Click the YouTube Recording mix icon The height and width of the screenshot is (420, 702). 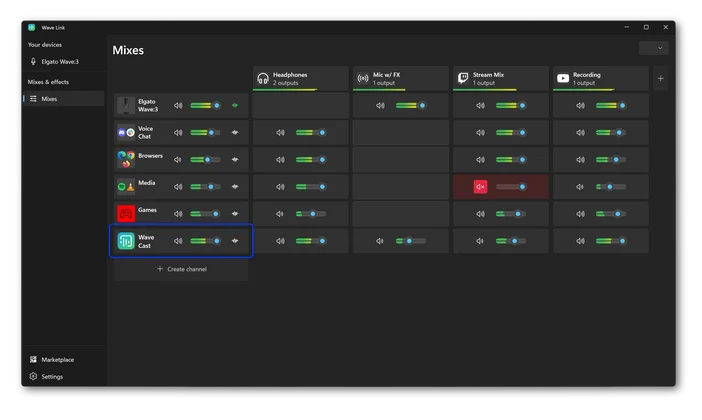(x=563, y=78)
